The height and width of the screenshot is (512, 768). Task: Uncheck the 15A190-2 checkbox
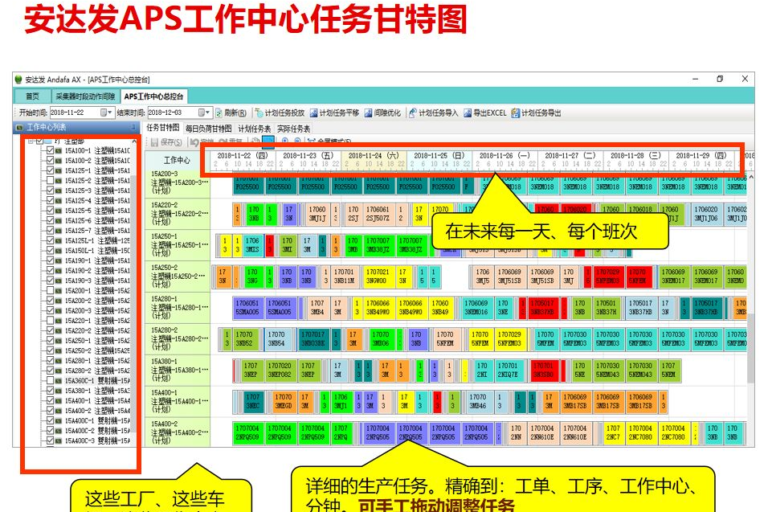click(x=50, y=270)
